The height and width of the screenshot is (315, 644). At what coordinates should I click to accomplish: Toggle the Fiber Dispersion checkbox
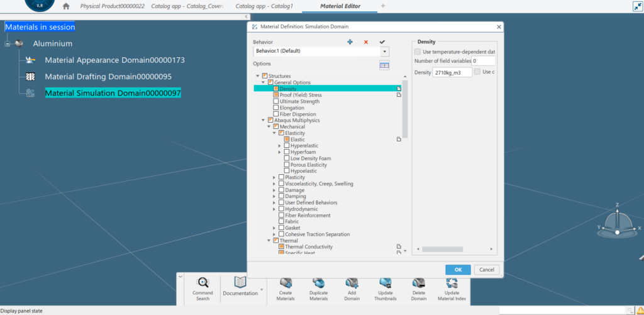coord(276,114)
